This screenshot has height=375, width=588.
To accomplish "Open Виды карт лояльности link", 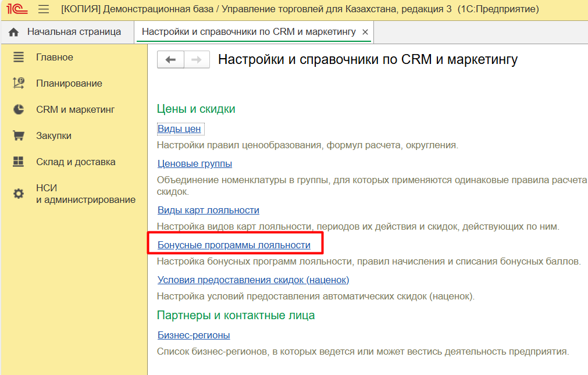I will coord(208,210).
